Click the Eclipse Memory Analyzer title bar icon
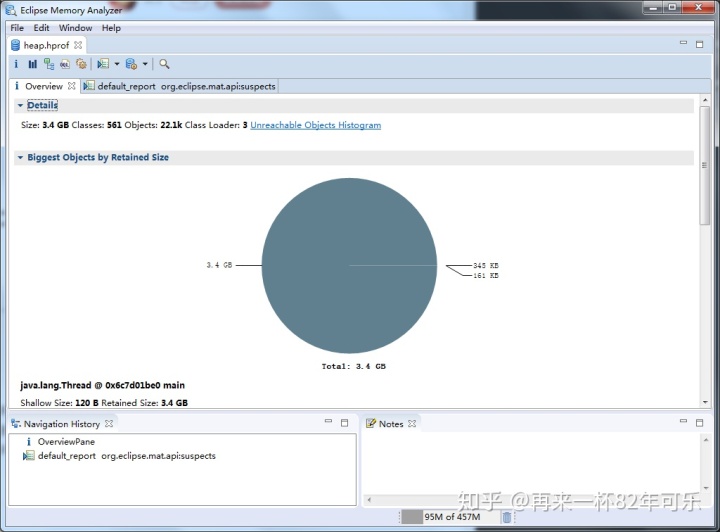Viewport: 720px width, 532px height. pyautogui.click(x=11, y=10)
